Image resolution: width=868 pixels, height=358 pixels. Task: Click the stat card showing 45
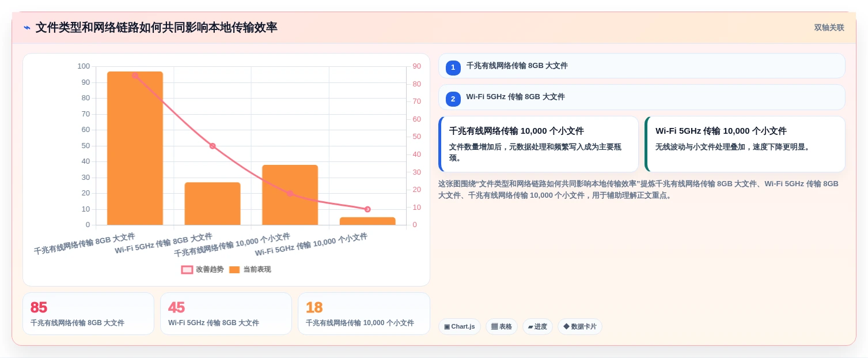tap(226, 314)
